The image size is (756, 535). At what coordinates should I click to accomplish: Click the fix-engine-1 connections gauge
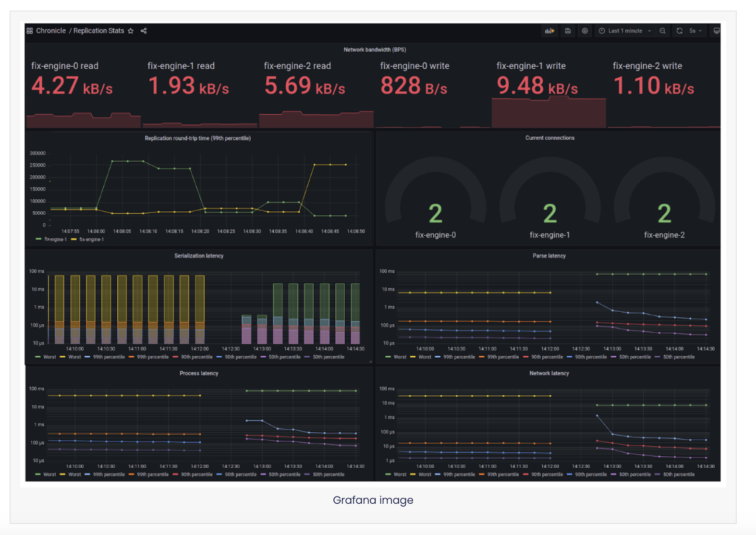pyautogui.click(x=549, y=198)
